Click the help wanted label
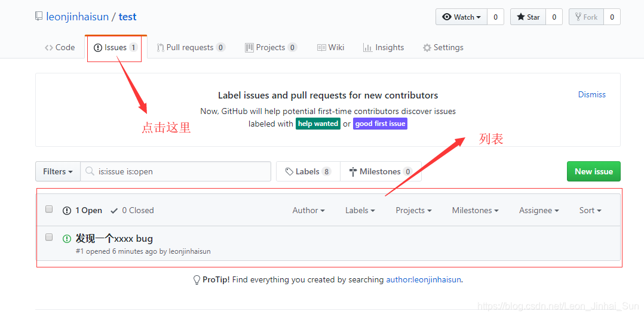Screen dimensions: 644x317 [x=318, y=124]
